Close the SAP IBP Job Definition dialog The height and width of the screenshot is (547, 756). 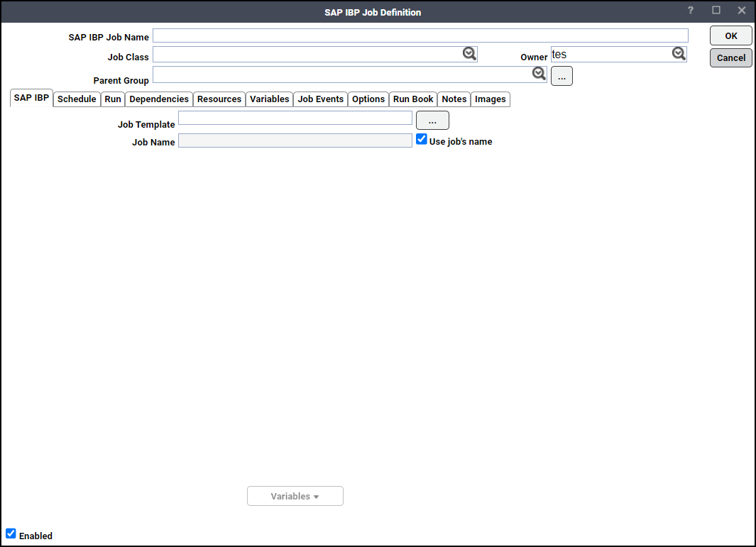pyautogui.click(x=742, y=10)
